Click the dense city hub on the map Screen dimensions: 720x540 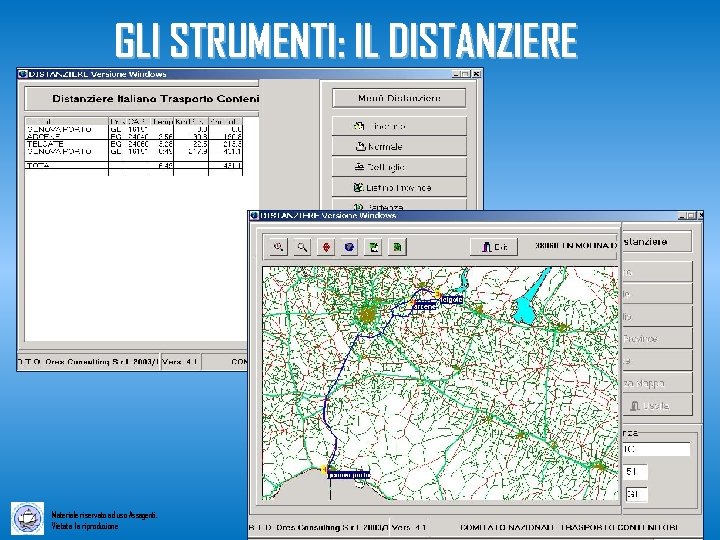point(366,315)
